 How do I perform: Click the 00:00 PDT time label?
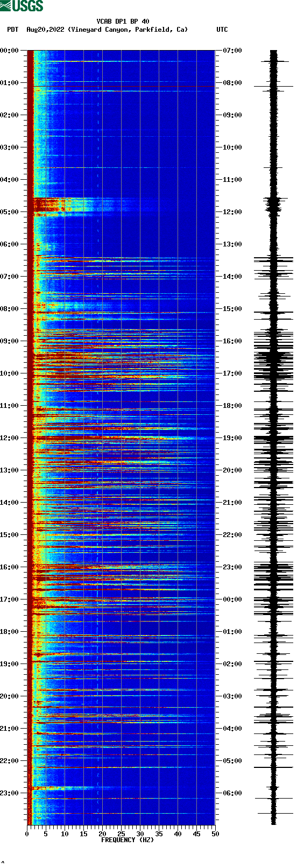(x=9, y=51)
